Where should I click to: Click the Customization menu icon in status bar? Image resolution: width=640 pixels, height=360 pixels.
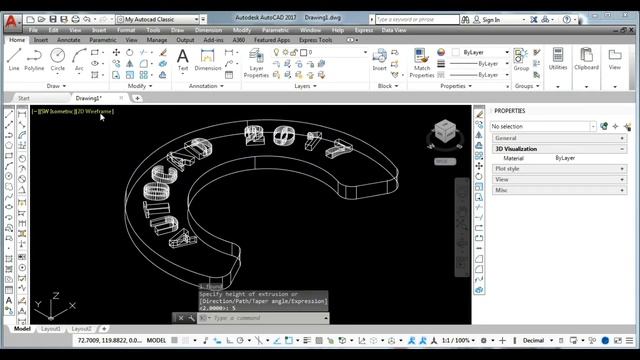[629, 340]
